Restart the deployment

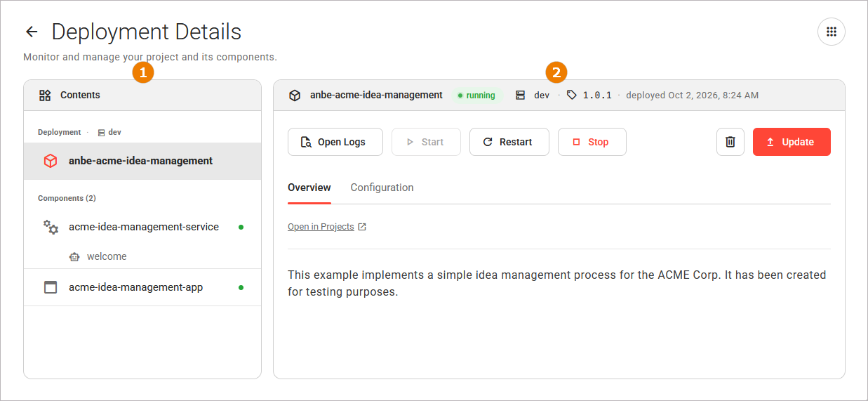click(x=509, y=142)
